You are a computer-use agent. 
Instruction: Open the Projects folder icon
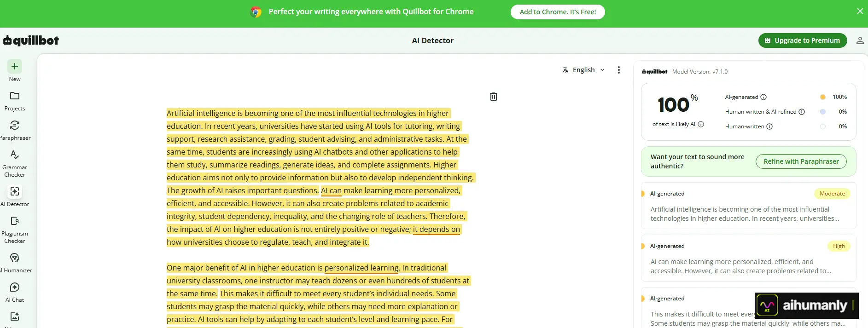coord(15,96)
